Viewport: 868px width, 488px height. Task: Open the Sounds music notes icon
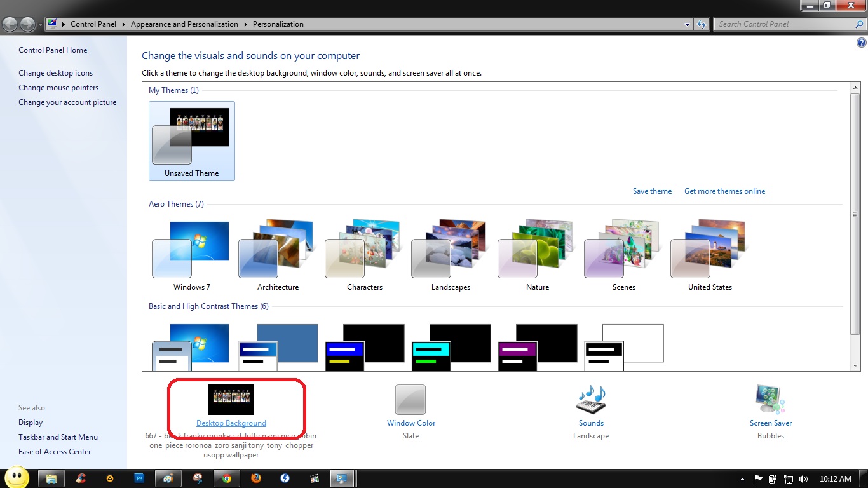pos(591,400)
